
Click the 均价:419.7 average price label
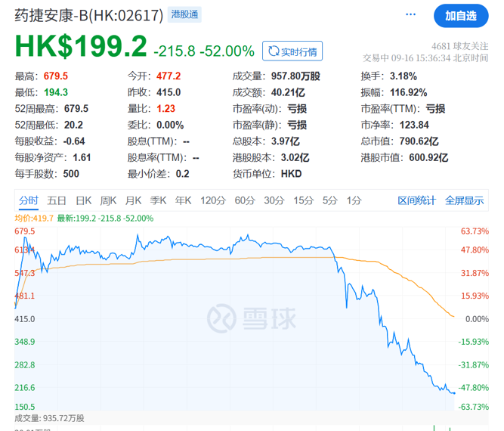click(x=34, y=219)
